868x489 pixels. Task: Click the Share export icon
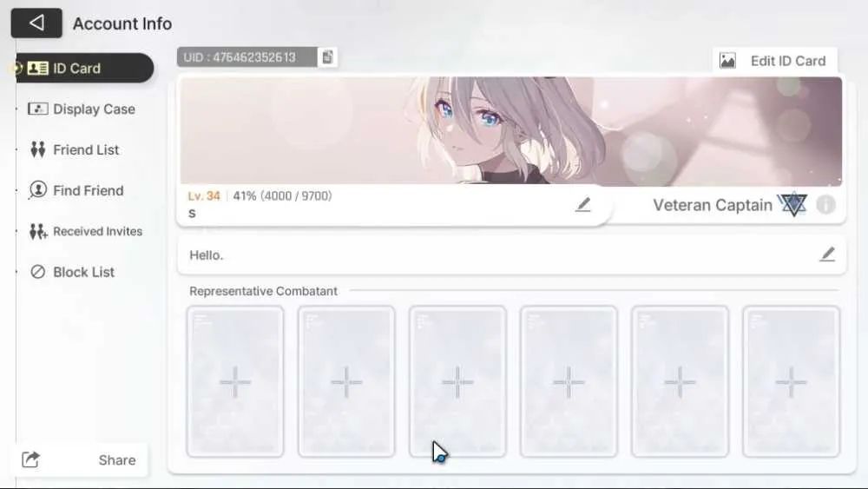pos(31,459)
